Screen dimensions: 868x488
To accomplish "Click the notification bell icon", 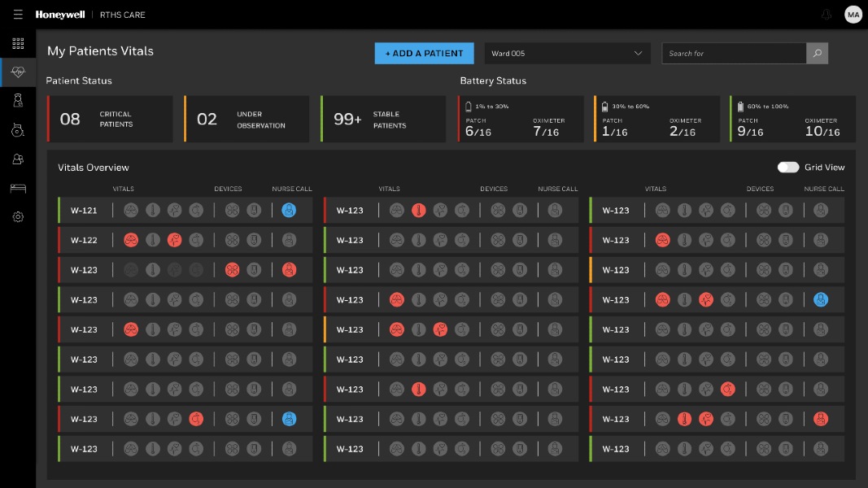I will pos(827,15).
